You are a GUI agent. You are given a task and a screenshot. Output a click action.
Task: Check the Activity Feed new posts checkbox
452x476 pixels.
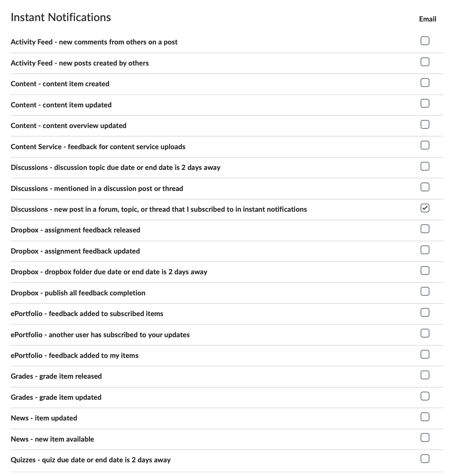point(425,62)
